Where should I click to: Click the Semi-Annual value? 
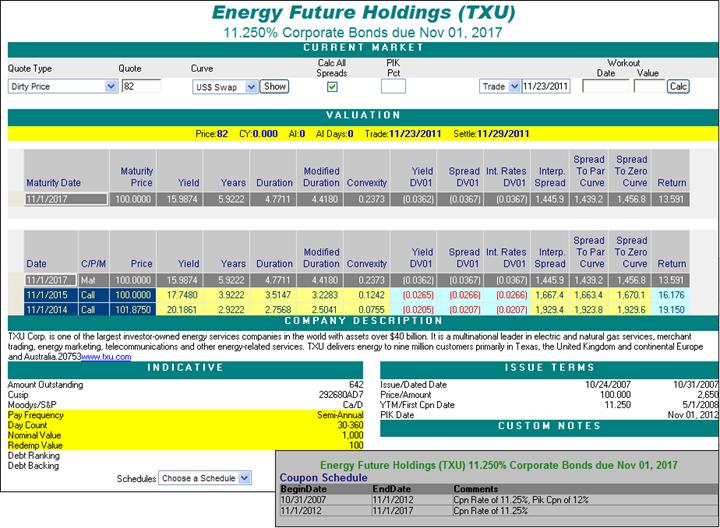point(340,415)
